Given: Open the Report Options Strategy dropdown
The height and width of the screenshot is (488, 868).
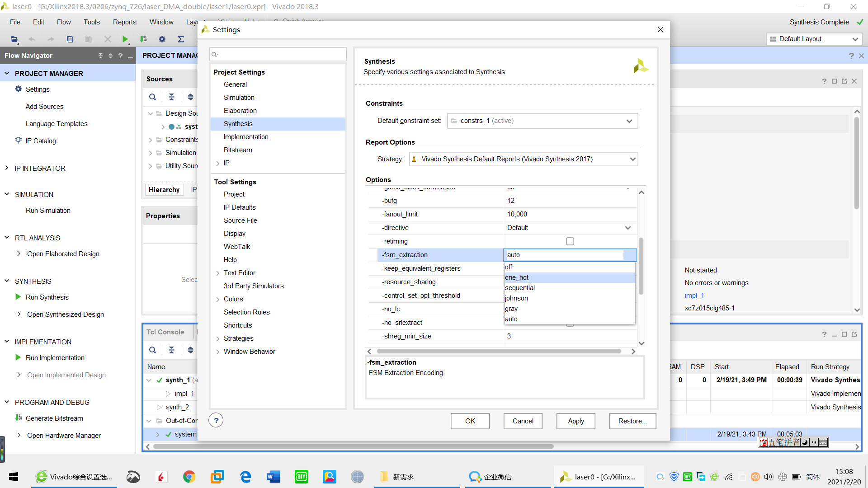Looking at the screenshot, I should [x=524, y=159].
